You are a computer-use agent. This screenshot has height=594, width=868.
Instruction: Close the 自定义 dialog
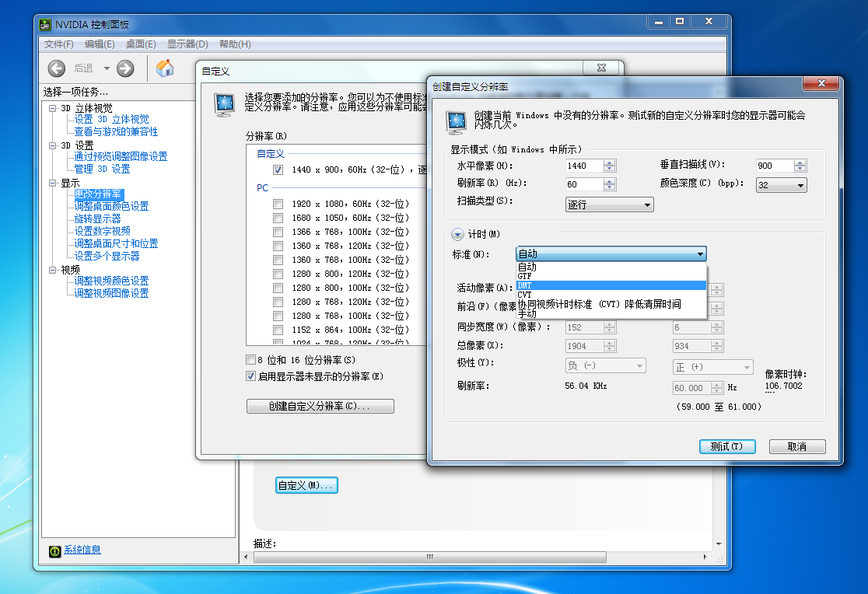coord(602,67)
